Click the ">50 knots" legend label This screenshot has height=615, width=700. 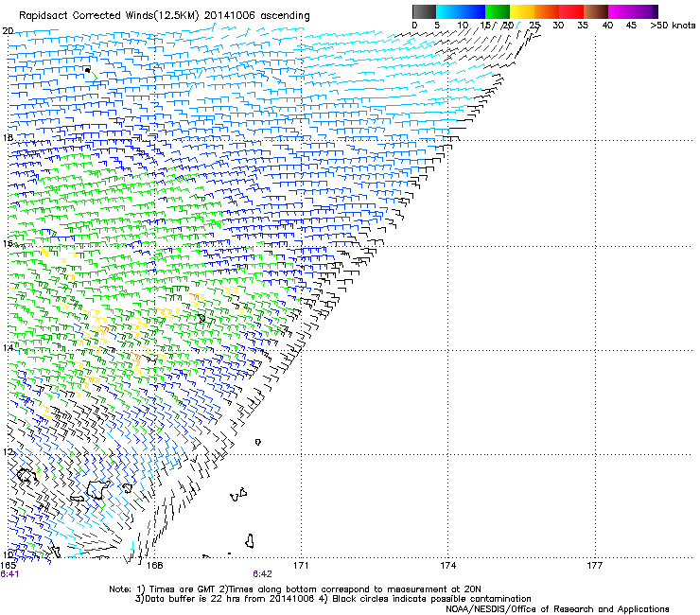click(x=673, y=25)
